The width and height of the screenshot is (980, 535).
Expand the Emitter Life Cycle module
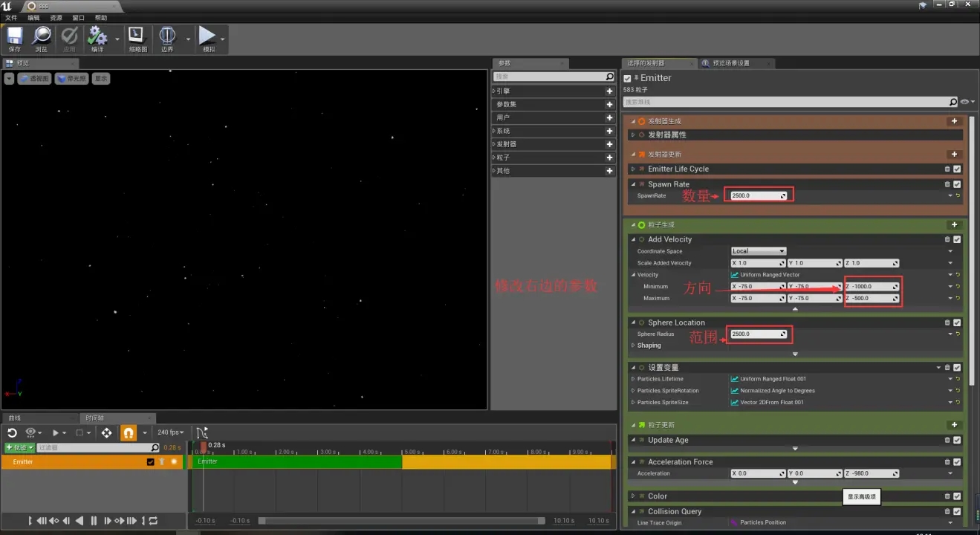pos(633,169)
